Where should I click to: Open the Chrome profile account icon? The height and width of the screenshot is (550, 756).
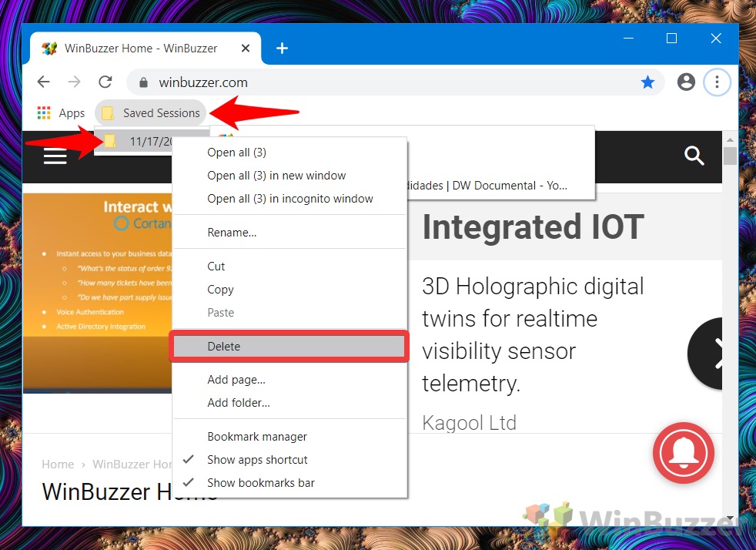[x=686, y=82]
